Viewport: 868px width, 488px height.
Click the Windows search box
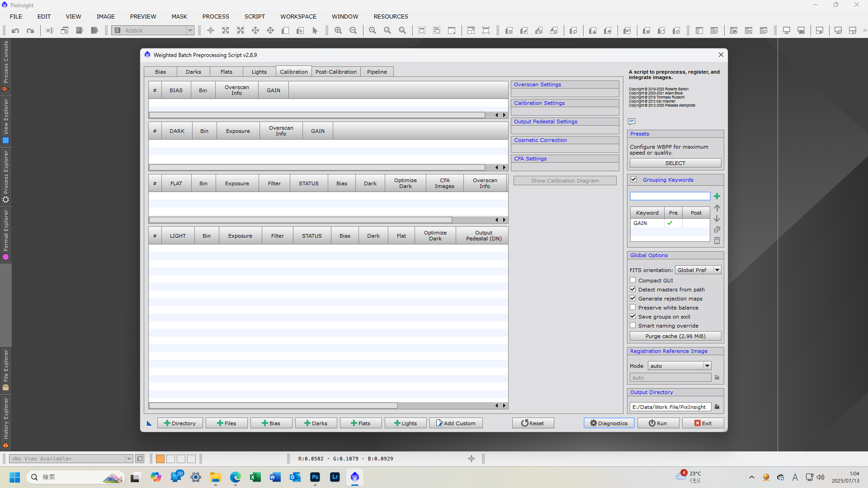[x=75, y=477]
